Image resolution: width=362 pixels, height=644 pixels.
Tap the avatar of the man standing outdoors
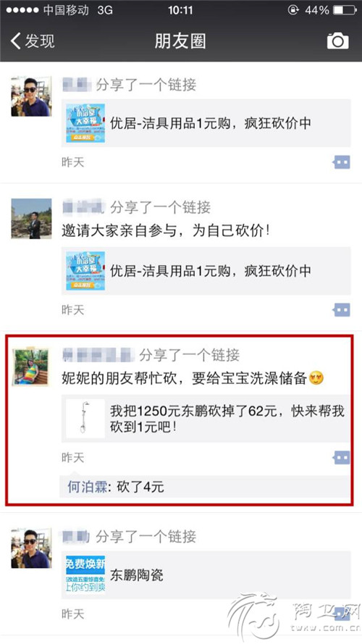coord(31,219)
